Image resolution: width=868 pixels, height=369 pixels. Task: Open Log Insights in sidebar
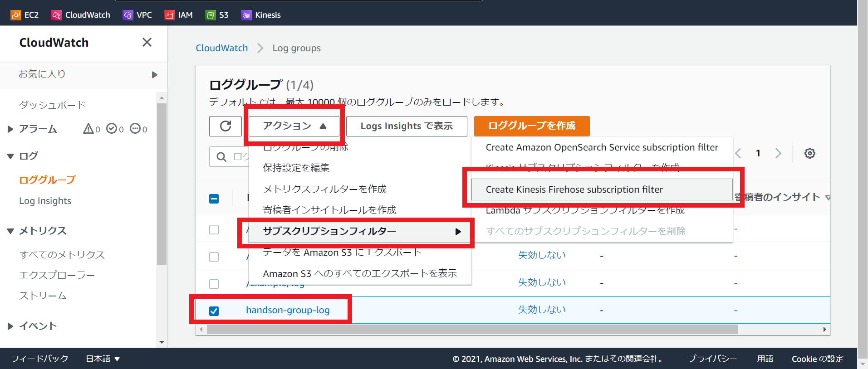(x=45, y=201)
